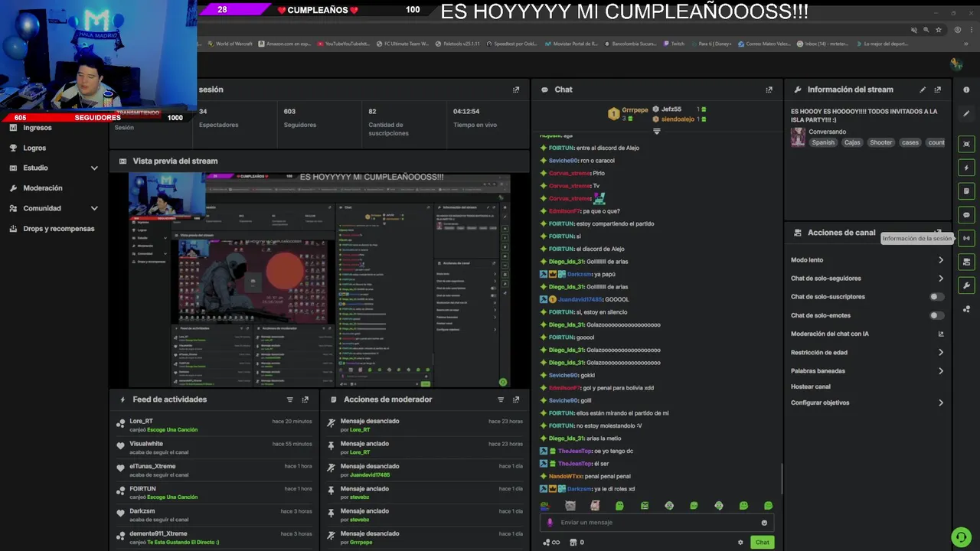The image size is (980, 551).
Task: Open the World of Warcraft bookmark
Action: pos(230,44)
